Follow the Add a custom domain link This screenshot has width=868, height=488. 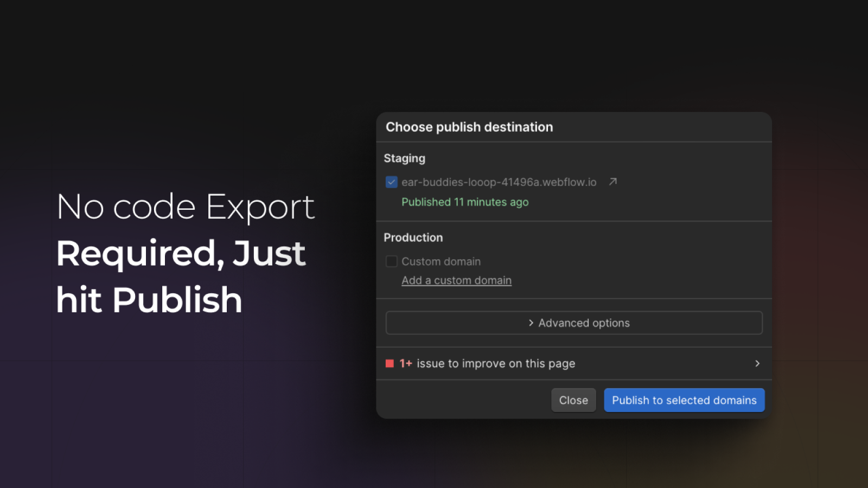pos(456,280)
